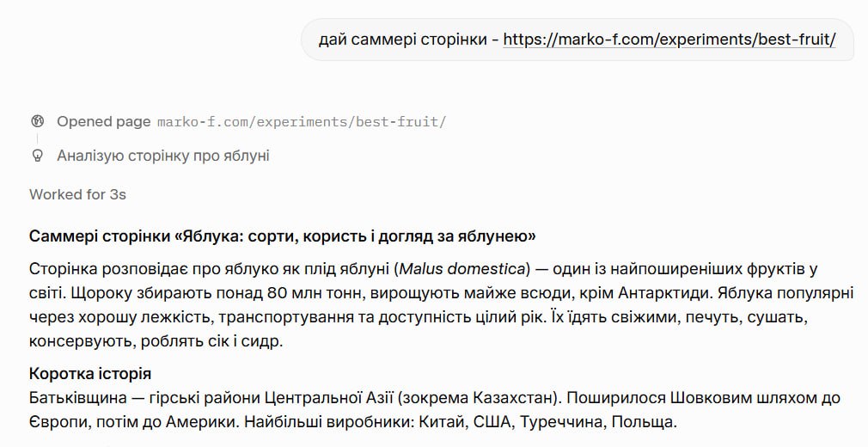Click the Коротка історія subheading
The image size is (868, 447).
click(x=90, y=374)
